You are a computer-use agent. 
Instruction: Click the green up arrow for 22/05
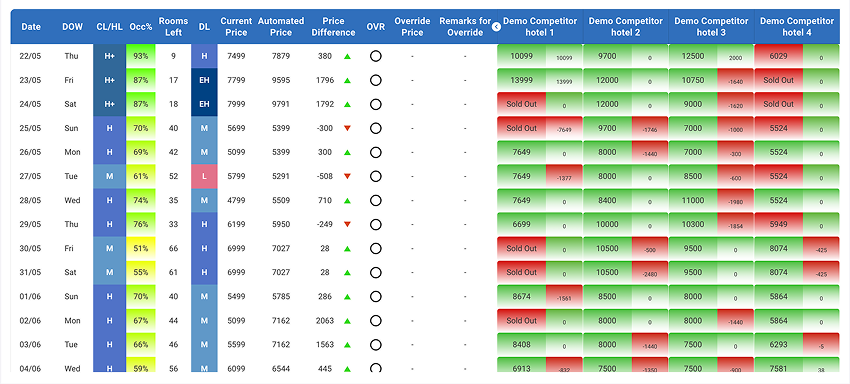pyautogui.click(x=347, y=56)
